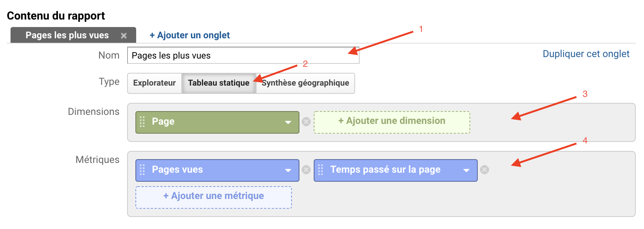
Task: Select the Tableau statique report type
Action: (x=219, y=83)
